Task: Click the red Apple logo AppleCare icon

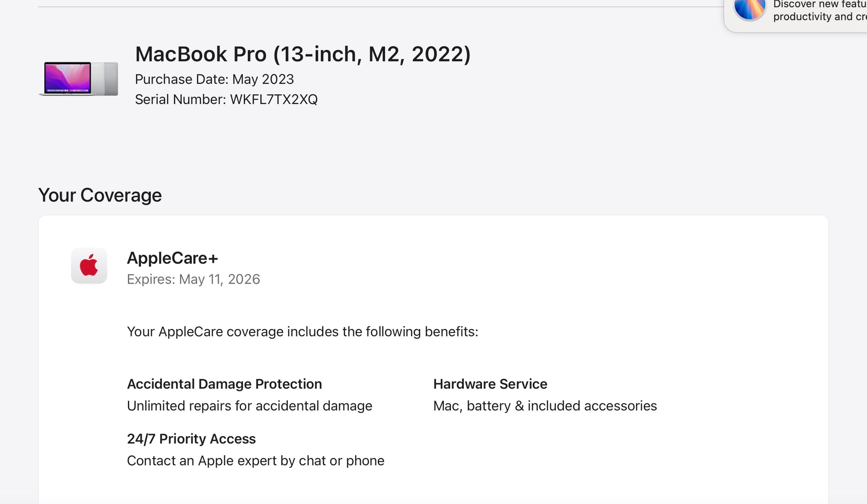Action: pyautogui.click(x=89, y=266)
